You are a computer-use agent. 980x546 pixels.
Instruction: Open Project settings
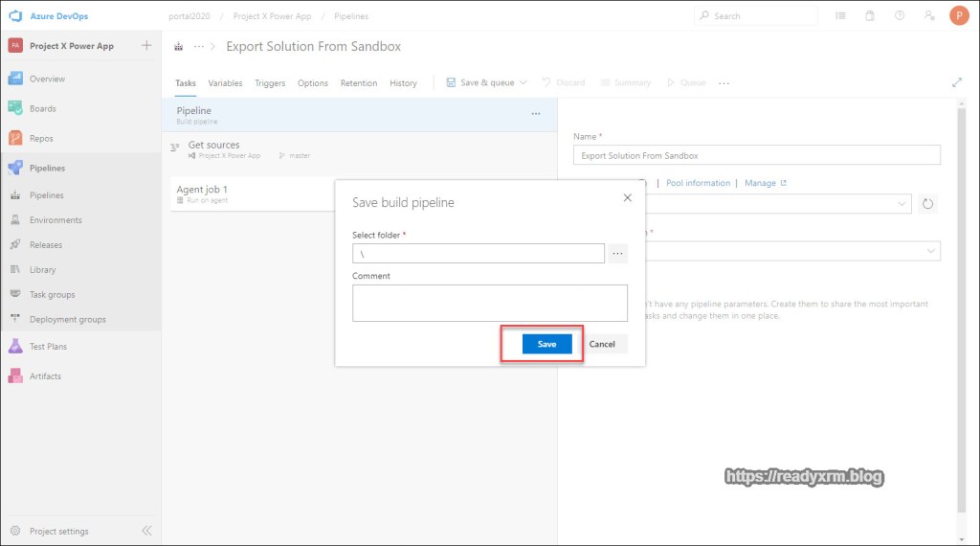59,531
